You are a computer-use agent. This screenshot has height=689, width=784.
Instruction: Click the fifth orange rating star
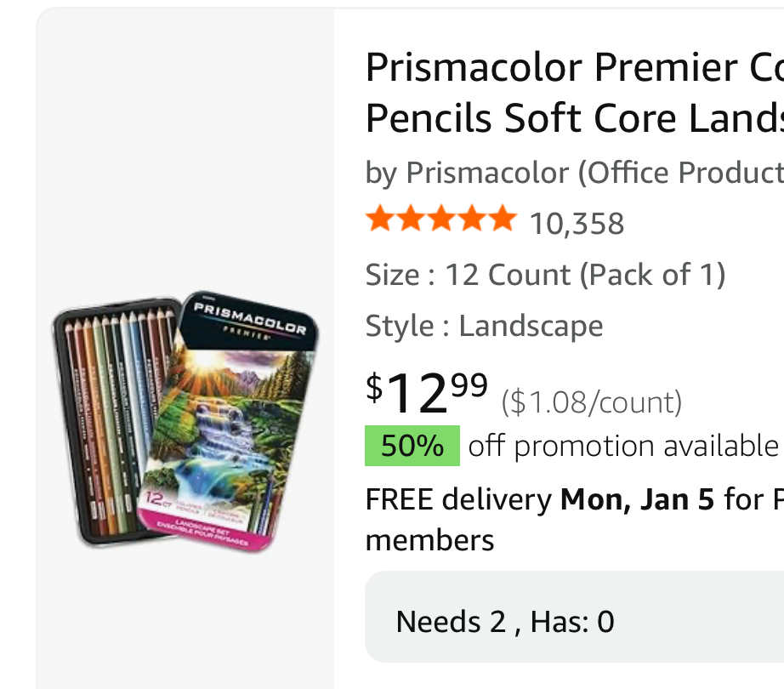(x=502, y=219)
